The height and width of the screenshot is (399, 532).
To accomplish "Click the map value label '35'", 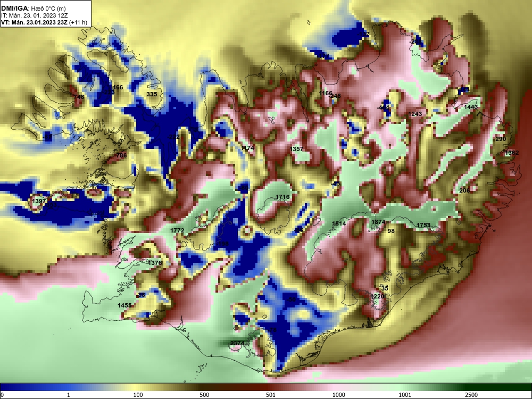I will pyautogui.click(x=385, y=288).
